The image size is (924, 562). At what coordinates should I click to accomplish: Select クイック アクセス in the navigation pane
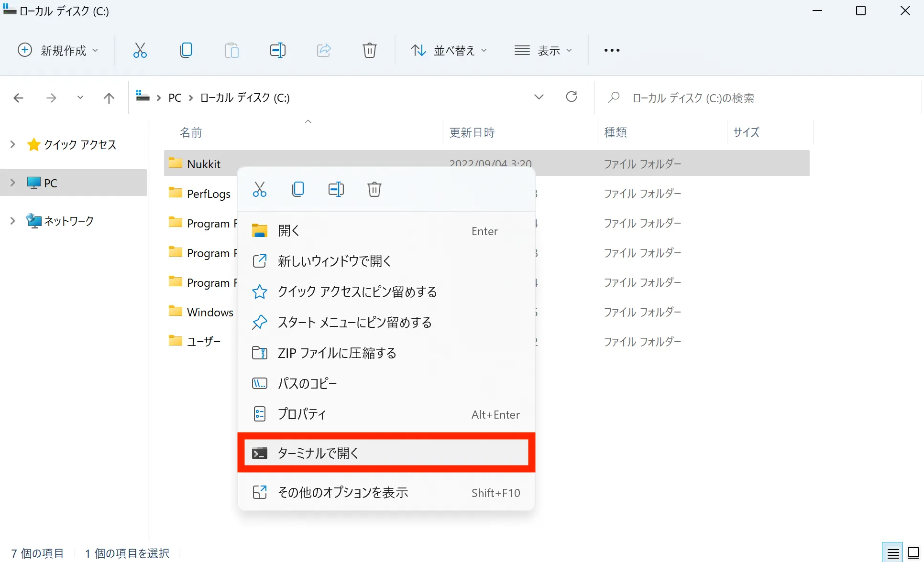80,145
